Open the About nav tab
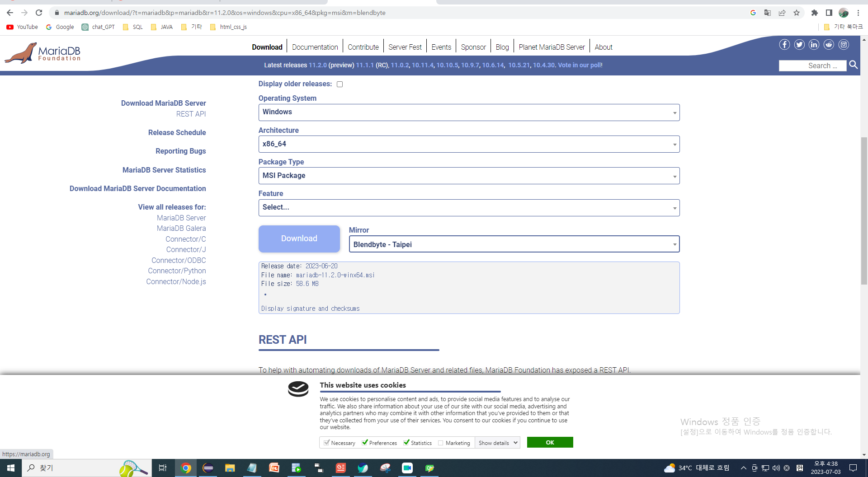The image size is (868, 477). coord(604,47)
